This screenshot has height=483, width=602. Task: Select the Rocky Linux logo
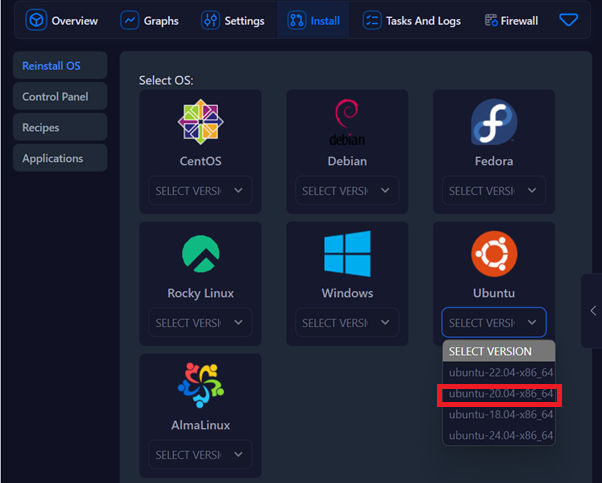click(201, 254)
